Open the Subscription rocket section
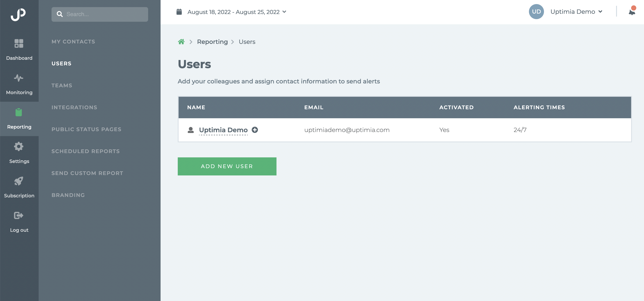 point(19,187)
